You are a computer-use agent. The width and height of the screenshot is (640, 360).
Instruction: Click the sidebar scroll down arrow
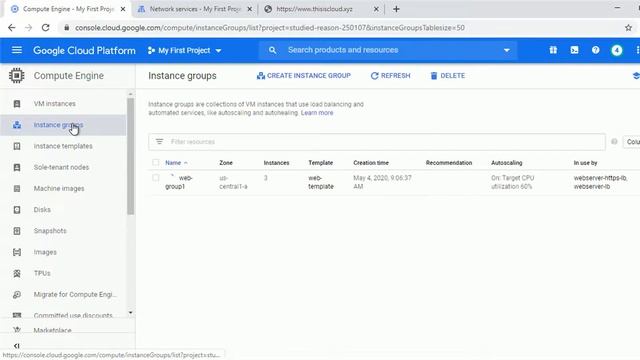[x=130, y=313]
